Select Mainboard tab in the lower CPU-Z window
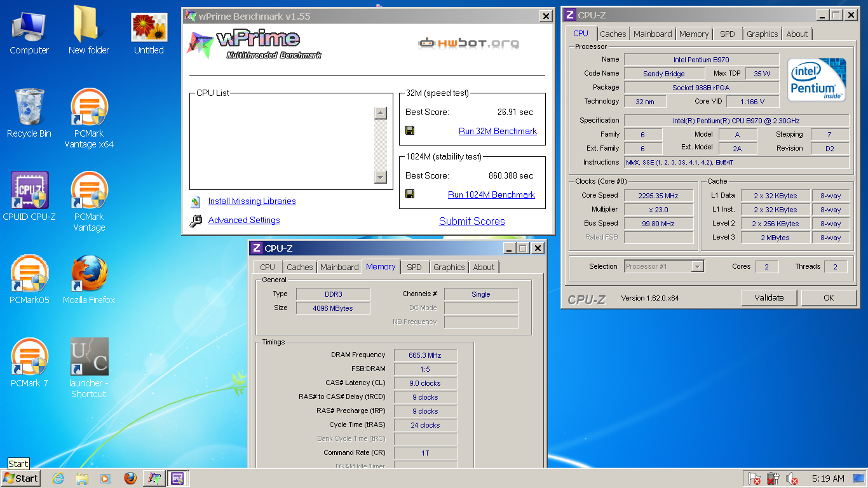 (x=339, y=268)
